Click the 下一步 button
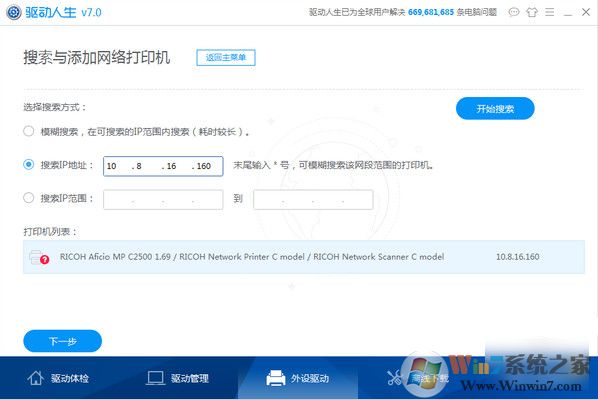The height and width of the screenshot is (400, 598). pos(63,341)
